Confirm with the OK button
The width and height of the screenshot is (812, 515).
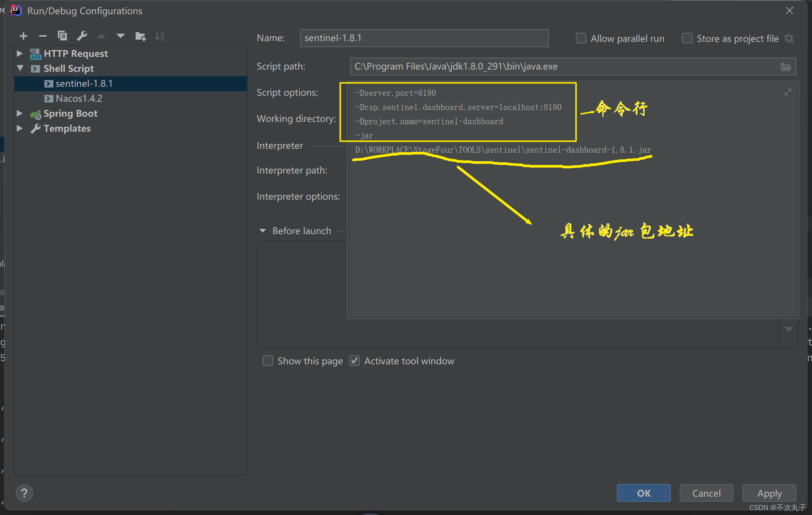[643, 493]
